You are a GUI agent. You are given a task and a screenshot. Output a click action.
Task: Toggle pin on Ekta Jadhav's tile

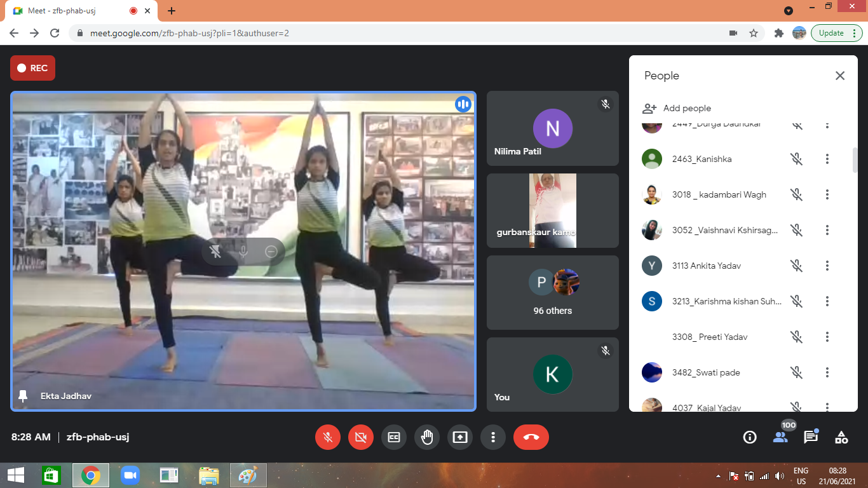(x=24, y=395)
